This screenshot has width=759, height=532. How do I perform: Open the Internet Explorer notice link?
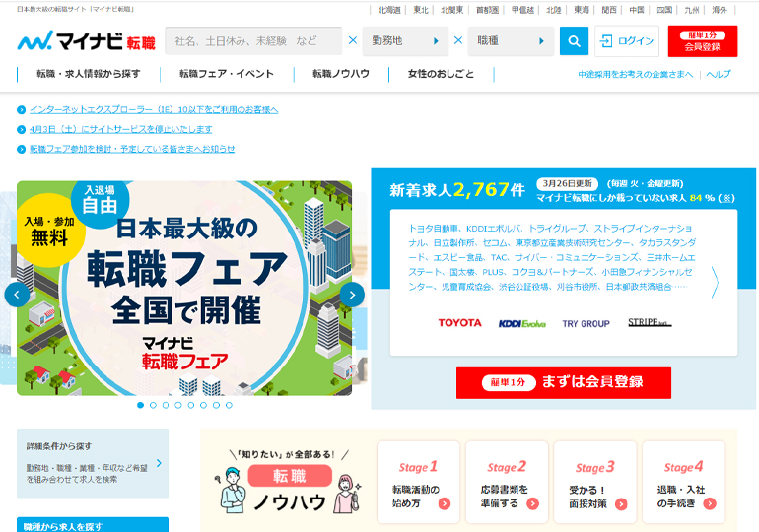point(154,110)
